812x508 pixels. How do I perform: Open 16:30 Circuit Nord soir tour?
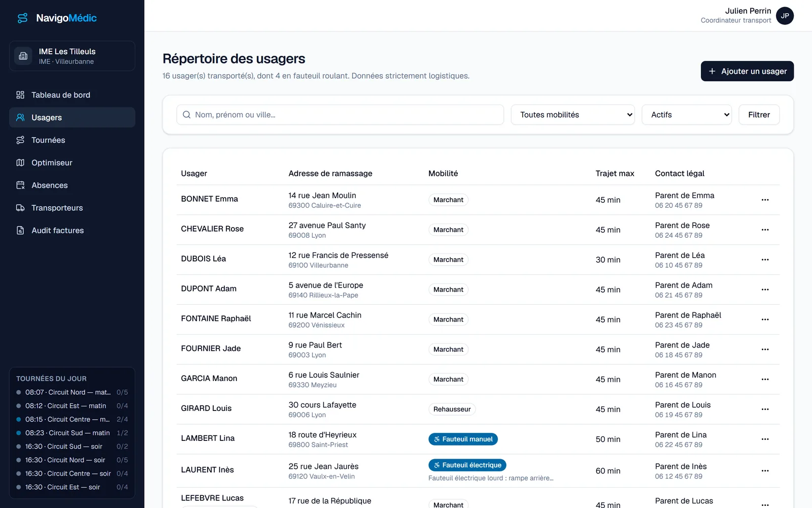click(72, 460)
